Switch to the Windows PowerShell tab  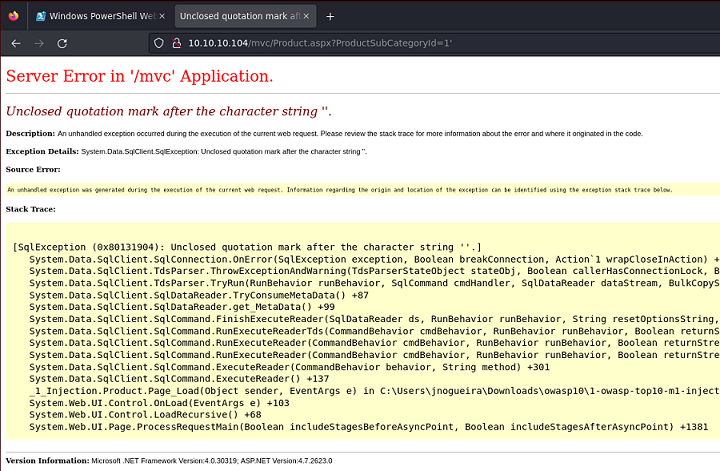click(95, 16)
